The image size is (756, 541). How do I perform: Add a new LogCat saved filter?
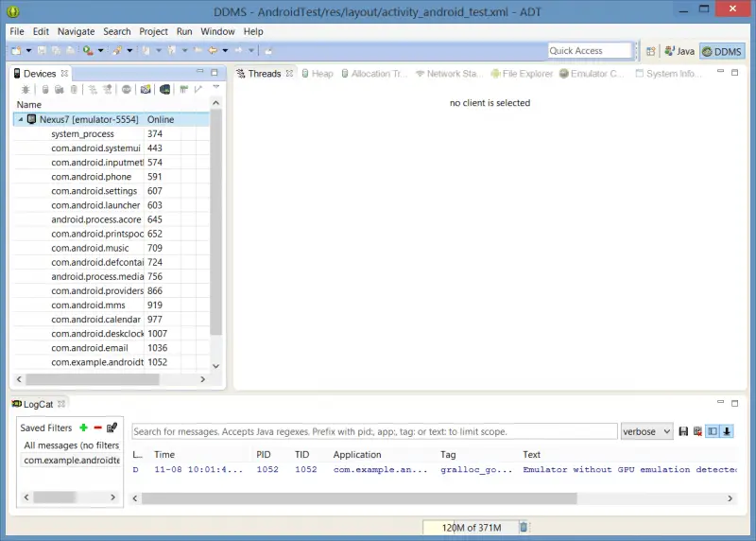(x=84, y=428)
